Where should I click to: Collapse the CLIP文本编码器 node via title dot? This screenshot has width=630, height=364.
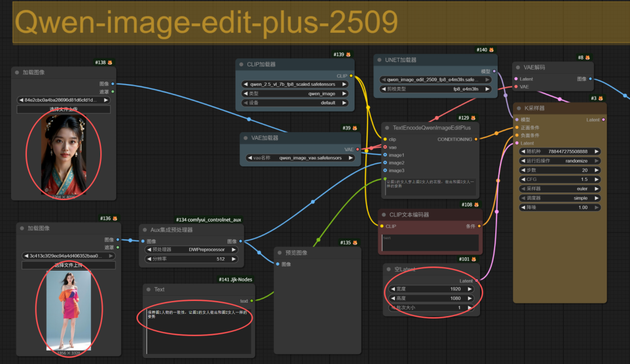coord(384,215)
